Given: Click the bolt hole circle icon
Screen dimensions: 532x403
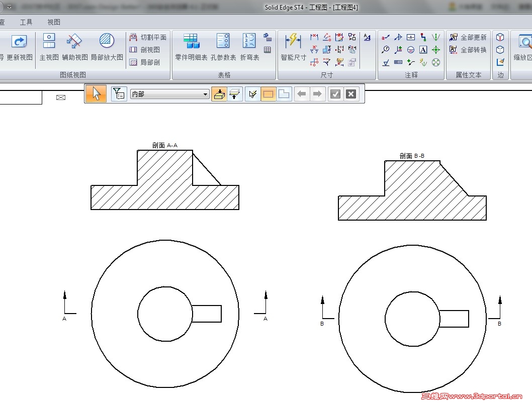Looking at the screenshot, I should (x=436, y=62).
